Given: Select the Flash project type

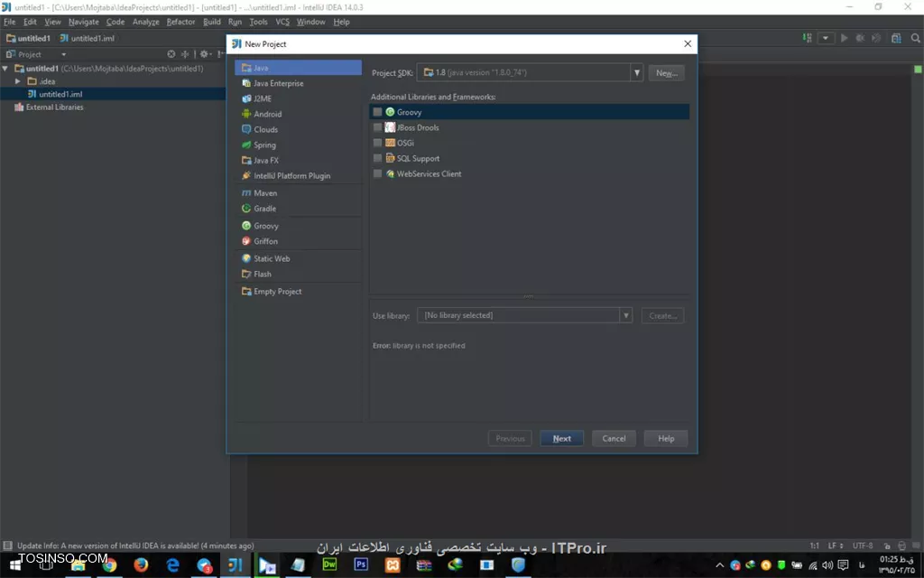Looking at the screenshot, I should click(x=298, y=274).
